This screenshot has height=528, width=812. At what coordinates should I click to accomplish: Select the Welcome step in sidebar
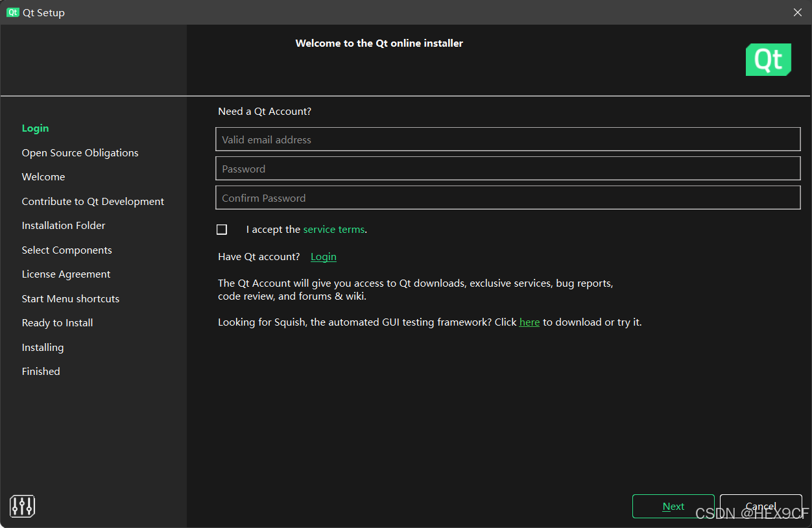[43, 177]
